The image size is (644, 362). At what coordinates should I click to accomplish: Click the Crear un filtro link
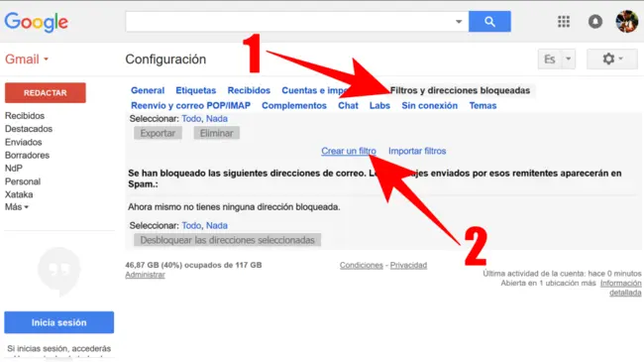pyautogui.click(x=349, y=151)
